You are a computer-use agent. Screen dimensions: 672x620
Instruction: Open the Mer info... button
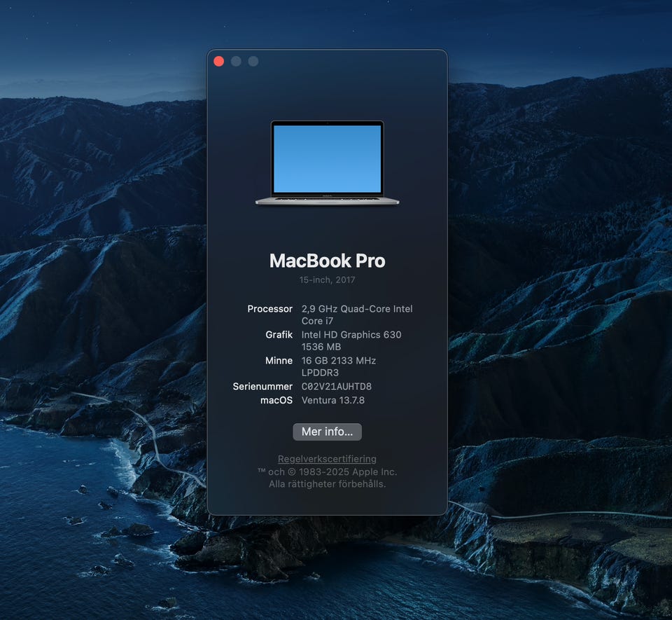(327, 432)
